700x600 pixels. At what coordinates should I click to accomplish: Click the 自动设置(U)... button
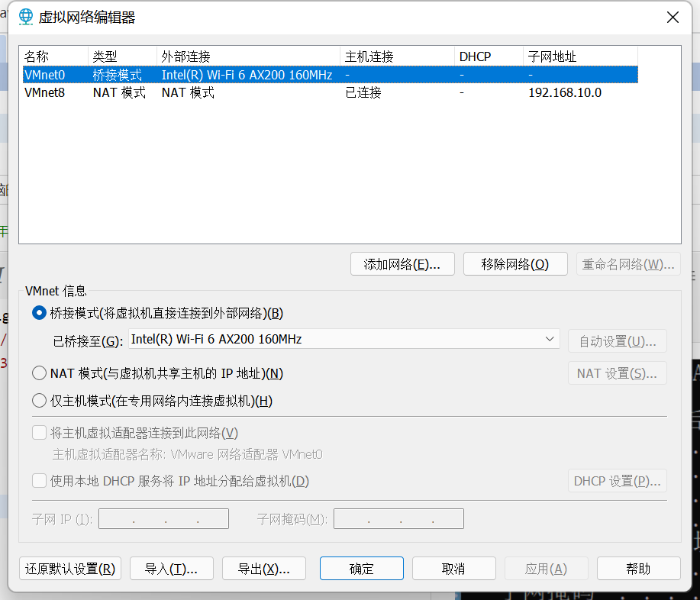pyautogui.click(x=618, y=341)
